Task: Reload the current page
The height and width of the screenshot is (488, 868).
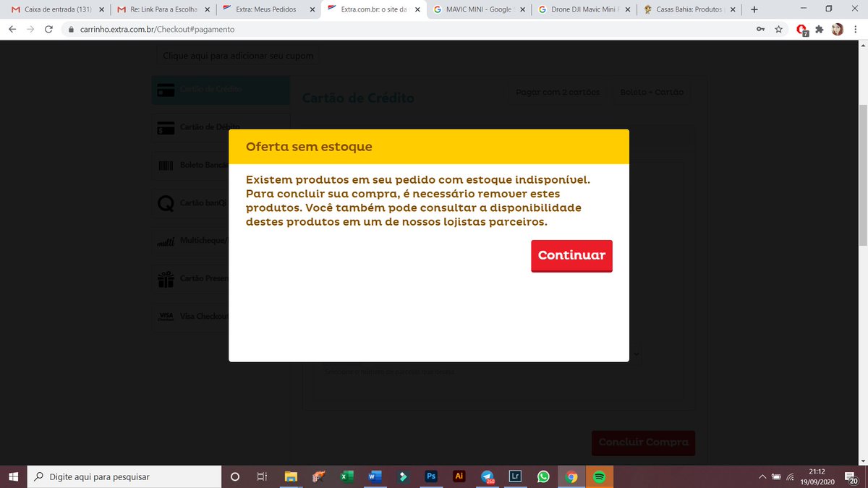Action: [x=48, y=30]
